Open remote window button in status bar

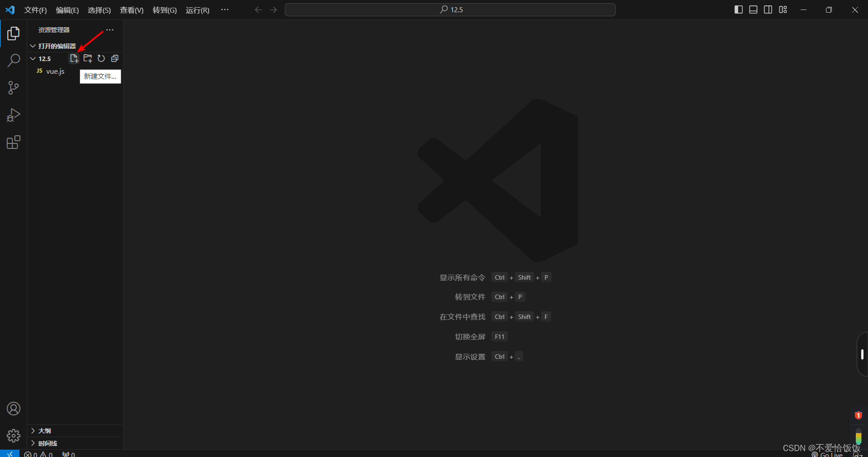9,453
